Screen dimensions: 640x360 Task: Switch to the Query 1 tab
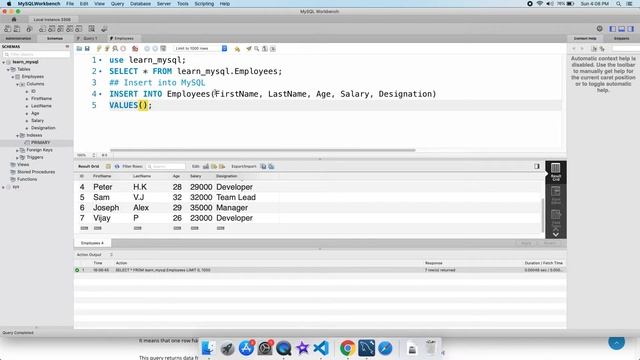(x=90, y=38)
